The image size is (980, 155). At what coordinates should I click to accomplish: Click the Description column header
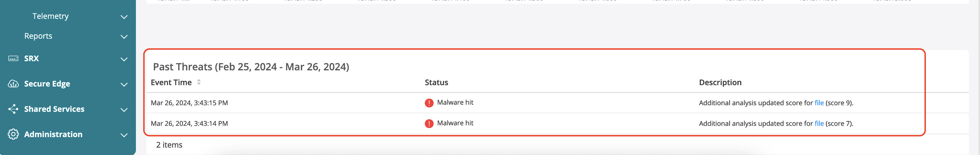tap(720, 82)
